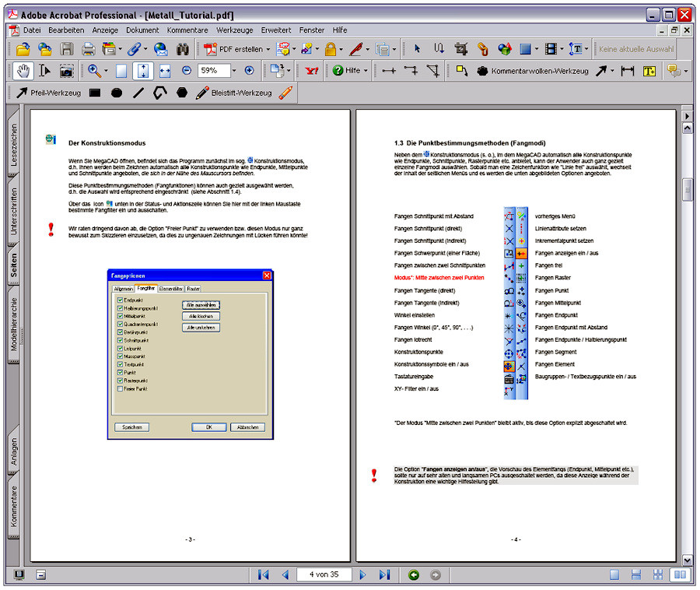Select the filled Polygon drawing tool
This screenshot has height=590, width=700.
coord(182,93)
